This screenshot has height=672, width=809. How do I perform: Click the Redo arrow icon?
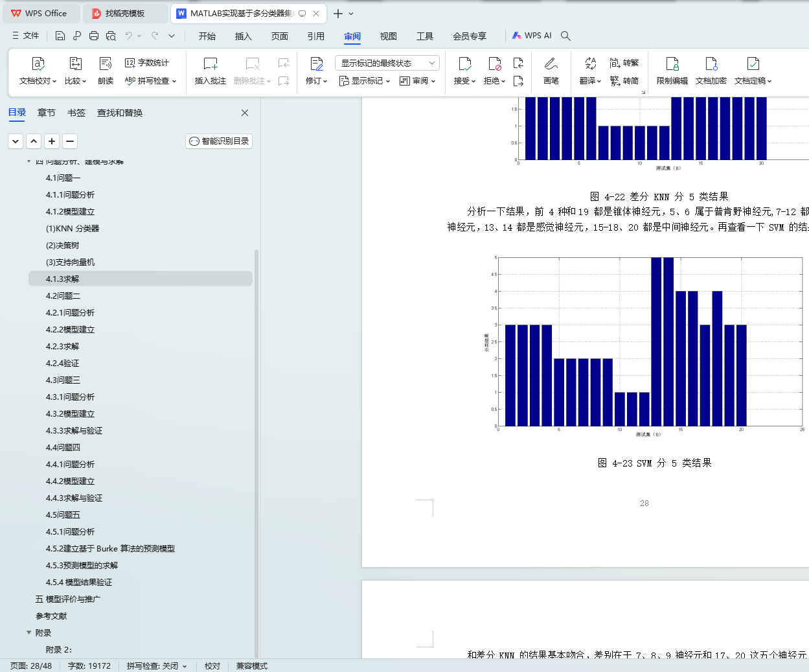coord(155,36)
